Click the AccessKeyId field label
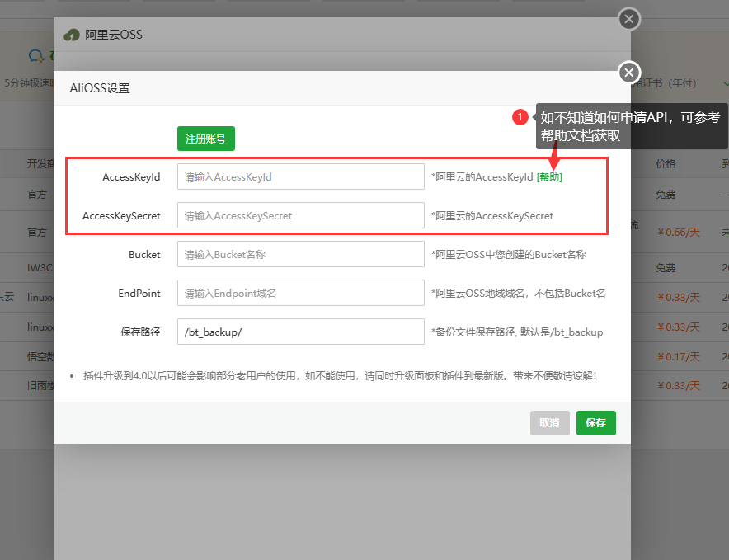729x560 pixels. coord(132,177)
